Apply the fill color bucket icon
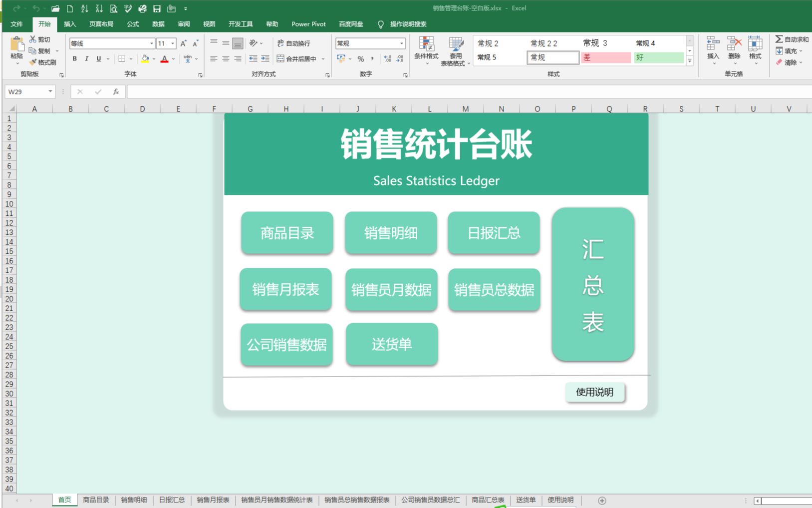812x508 pixels. pyautogui.click(x=145, y=58)
